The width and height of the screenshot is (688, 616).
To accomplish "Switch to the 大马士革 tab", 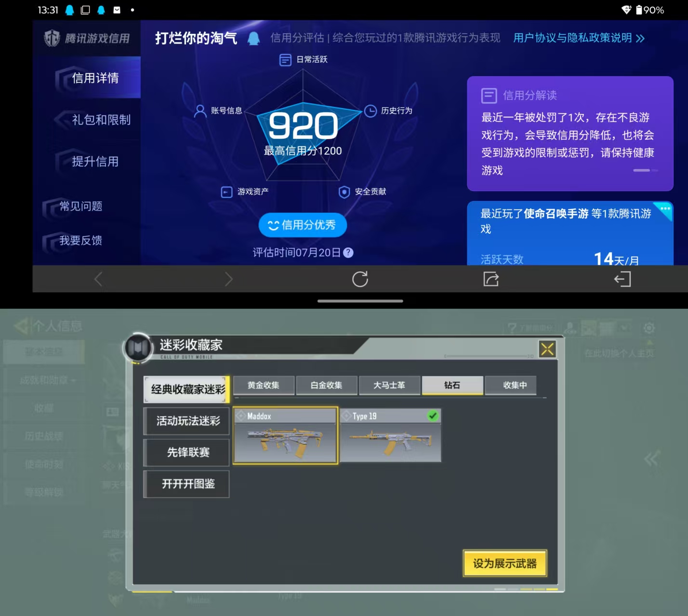I will 389,385.
